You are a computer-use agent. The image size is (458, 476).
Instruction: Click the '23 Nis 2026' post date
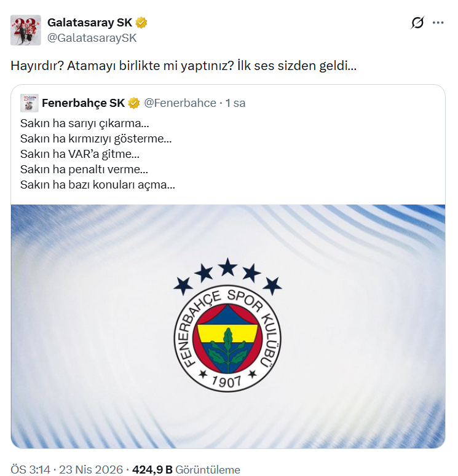[x=91, y=470]
